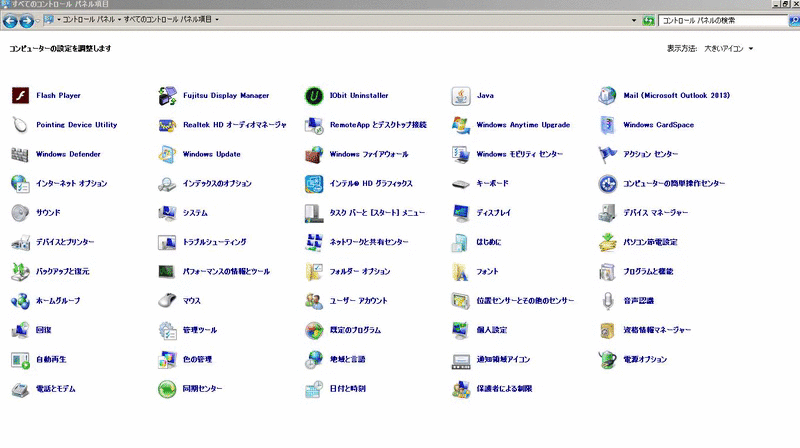This screenshot has height=448, width=800.
Task: Click the Forward navigation button
Action: [27, 21]
